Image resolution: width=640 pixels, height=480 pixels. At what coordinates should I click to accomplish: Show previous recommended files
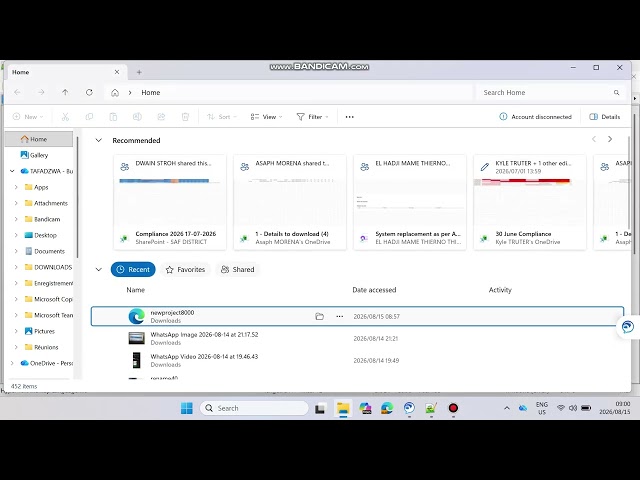[x=594, y=139]
